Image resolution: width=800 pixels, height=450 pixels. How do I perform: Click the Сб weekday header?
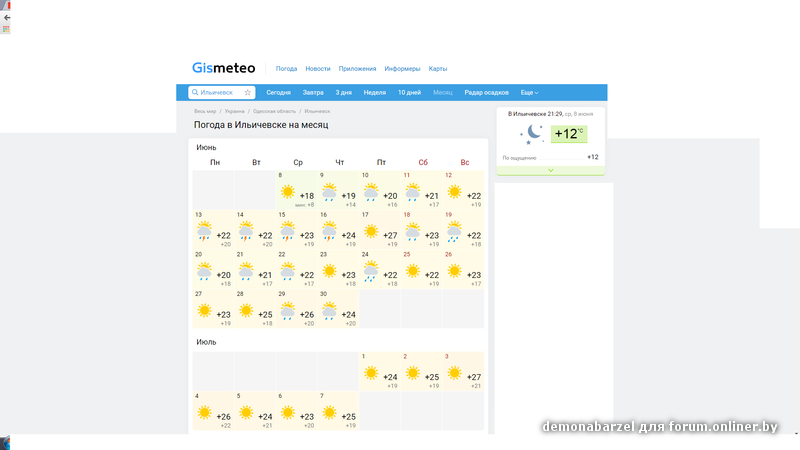423,162
